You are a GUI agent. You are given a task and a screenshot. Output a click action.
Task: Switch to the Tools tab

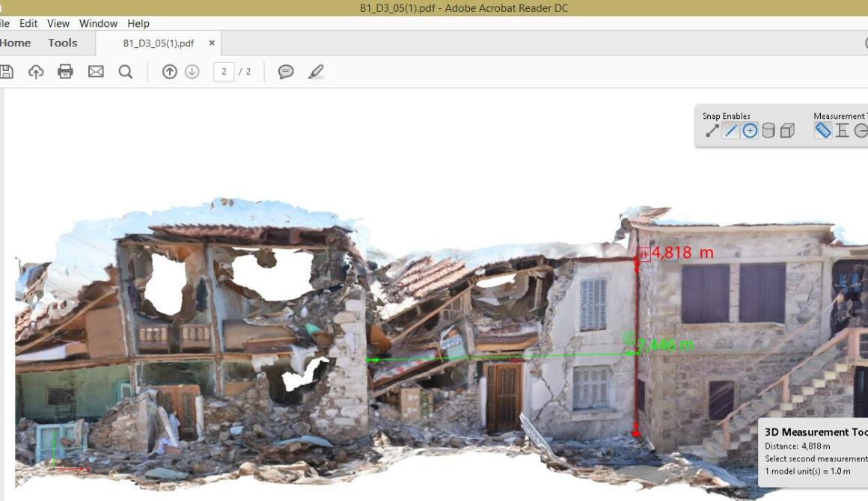[x=63, y=43]
